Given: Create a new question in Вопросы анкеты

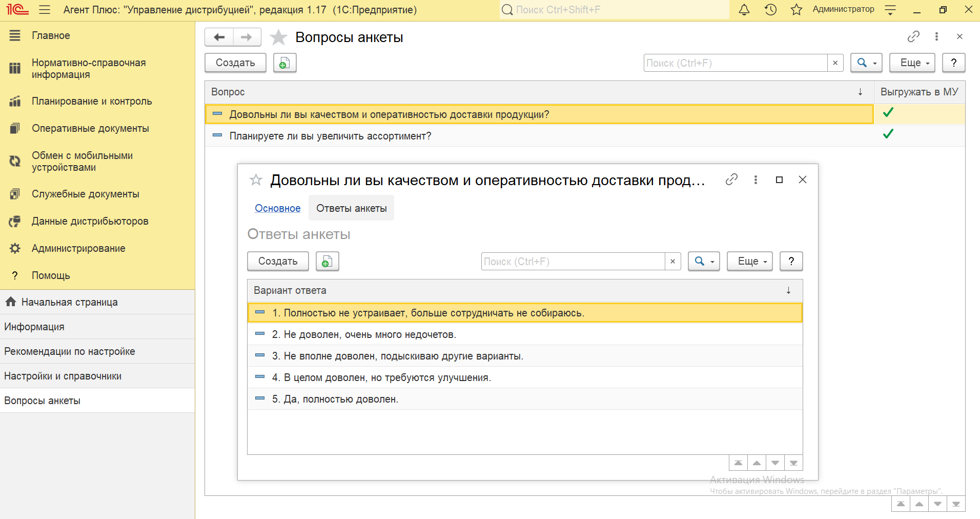Looking at the screenshot, I should pyautogui.click(x=235, y=63).
